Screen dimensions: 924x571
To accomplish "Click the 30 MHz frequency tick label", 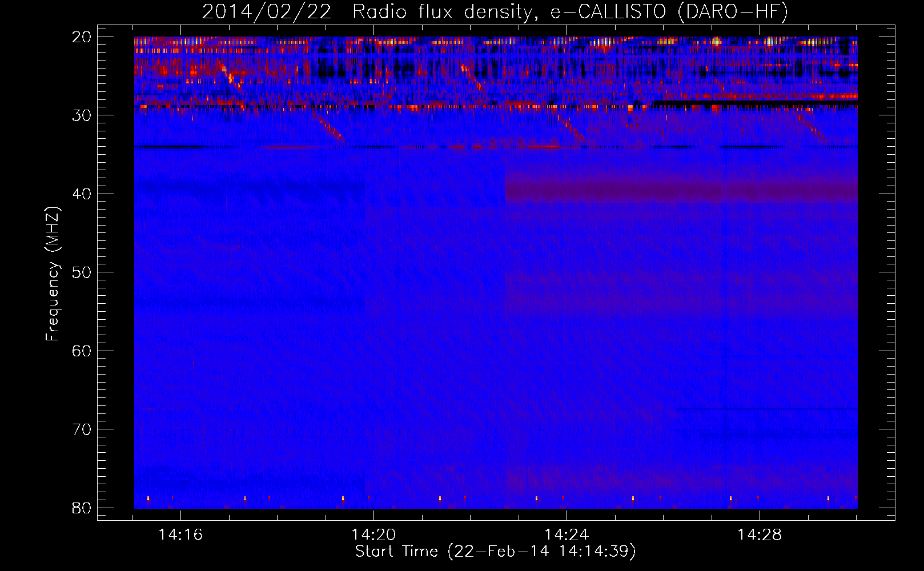I will (x=82, y=115).
